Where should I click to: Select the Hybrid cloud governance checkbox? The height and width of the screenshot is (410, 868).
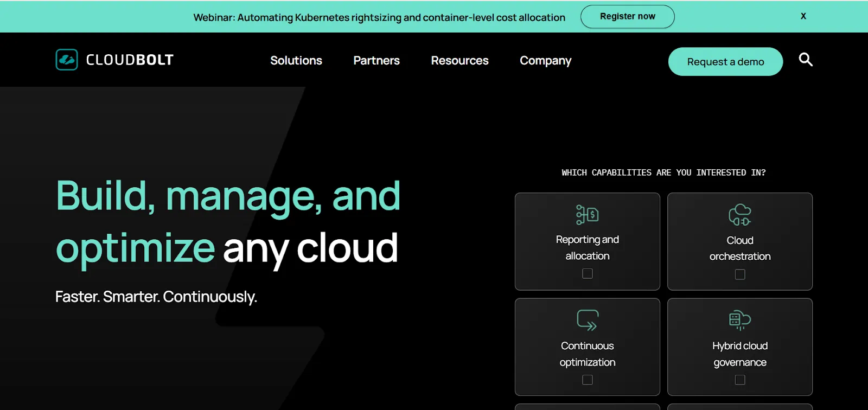coord(740,380)
